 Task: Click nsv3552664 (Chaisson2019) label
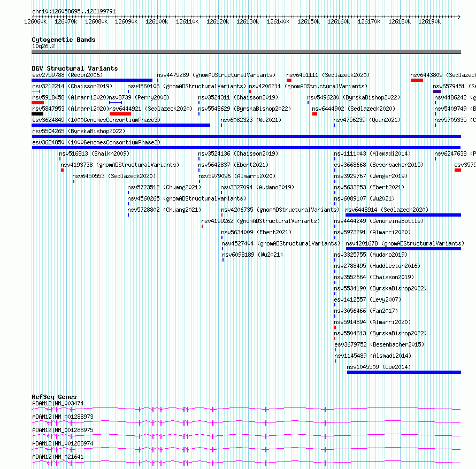click(x=374, y=277)
